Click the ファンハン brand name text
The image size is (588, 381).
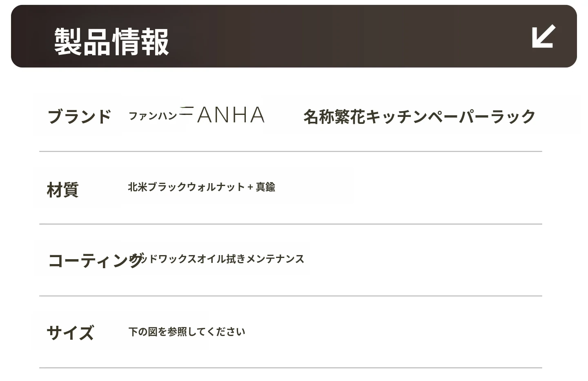[153, 116]
